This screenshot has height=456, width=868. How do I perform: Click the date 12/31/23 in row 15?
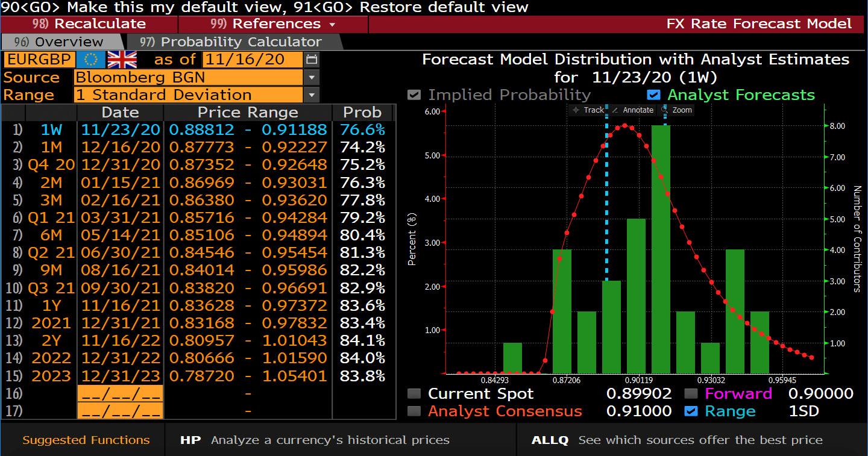121,376
